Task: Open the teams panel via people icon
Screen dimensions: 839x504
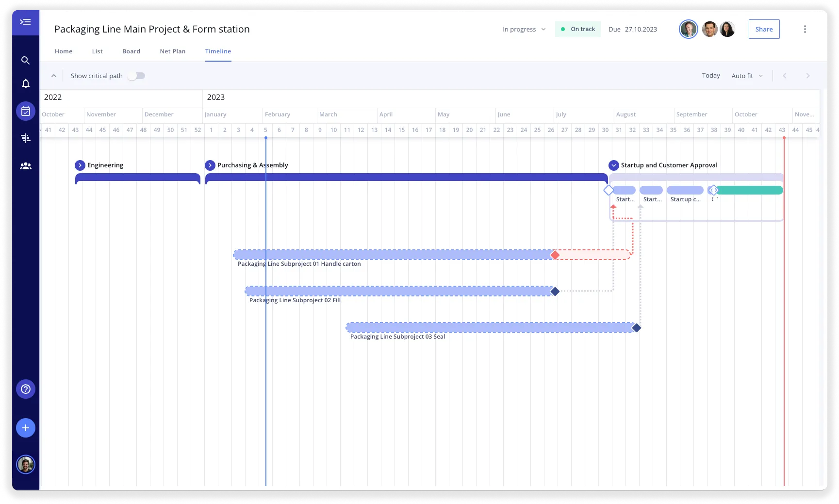Action: (x=25, y=165)
